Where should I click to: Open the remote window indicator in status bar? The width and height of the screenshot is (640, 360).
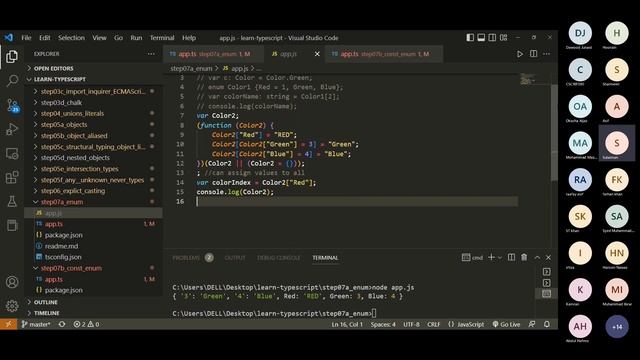[x=8, y=324]
